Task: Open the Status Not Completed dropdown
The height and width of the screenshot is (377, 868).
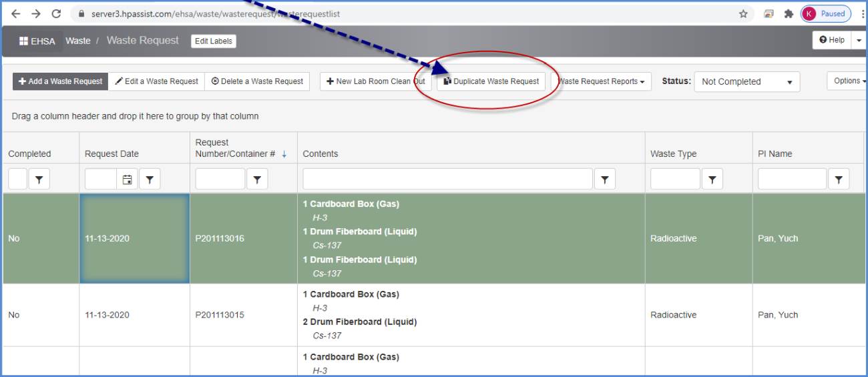Action: coord(746,81)
